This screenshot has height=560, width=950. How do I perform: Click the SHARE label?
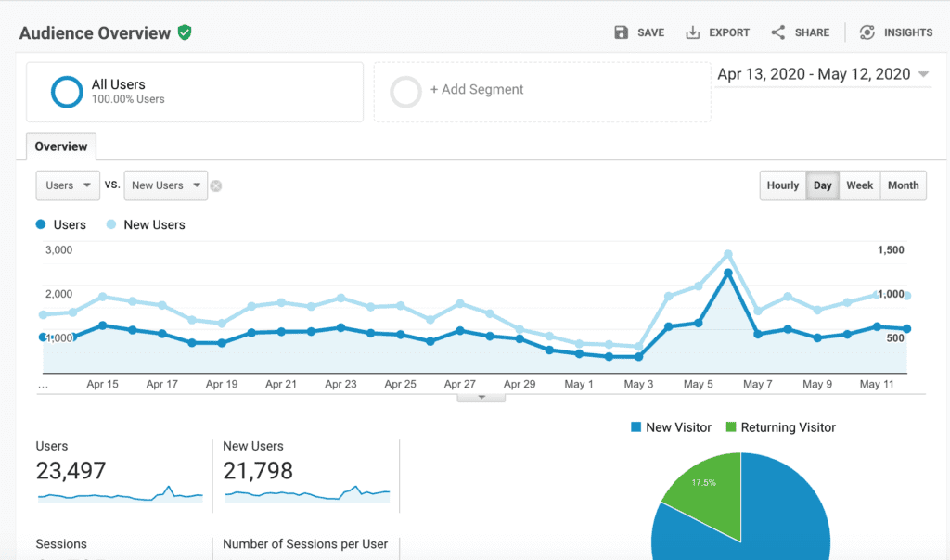812,32
